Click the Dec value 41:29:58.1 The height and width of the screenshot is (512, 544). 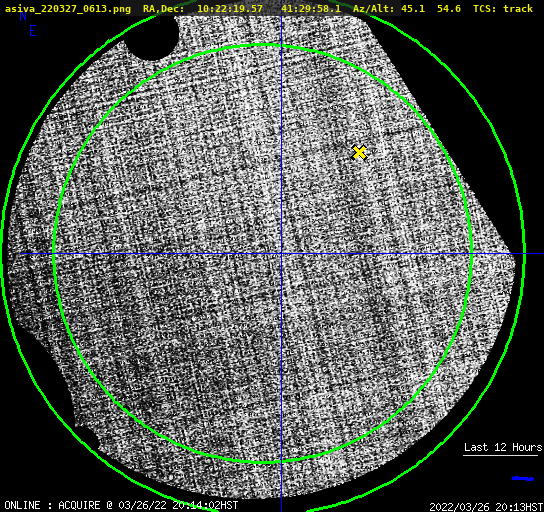click(x=311, y=8)
